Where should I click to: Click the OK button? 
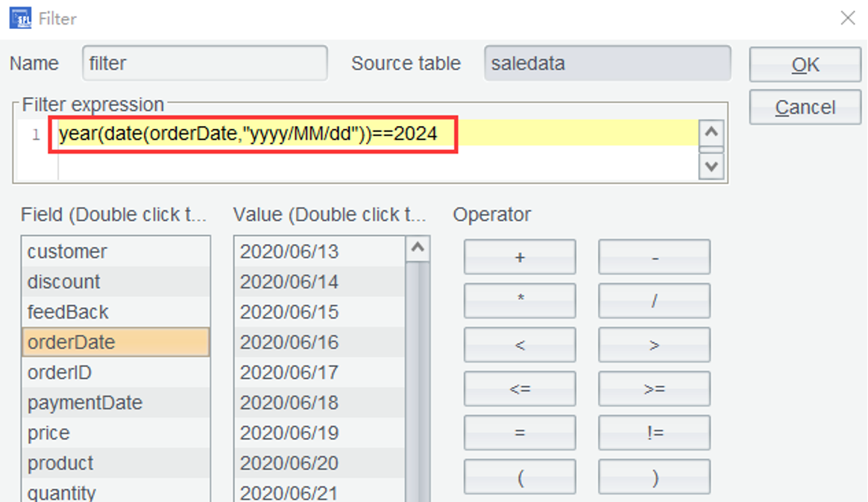[805, 65]
